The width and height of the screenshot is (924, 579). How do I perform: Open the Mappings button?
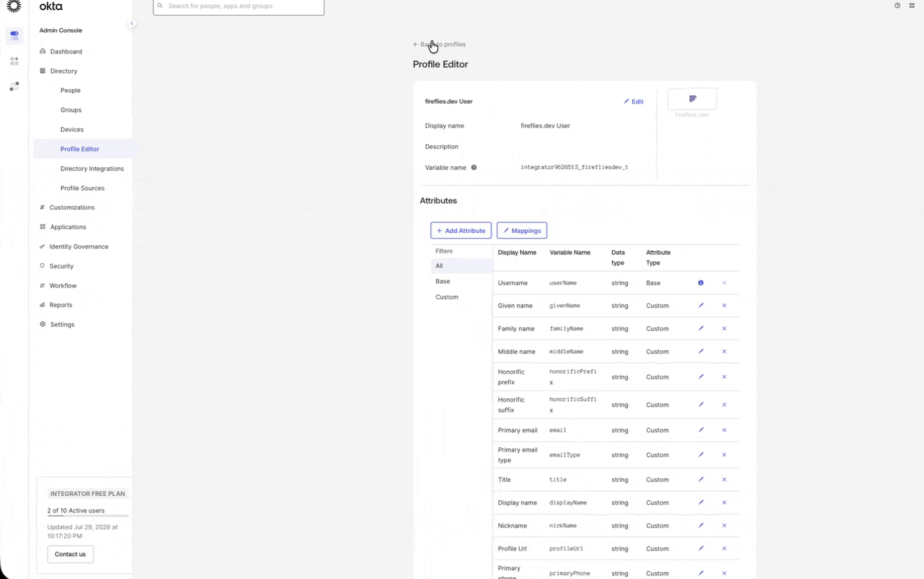point(522,230)
